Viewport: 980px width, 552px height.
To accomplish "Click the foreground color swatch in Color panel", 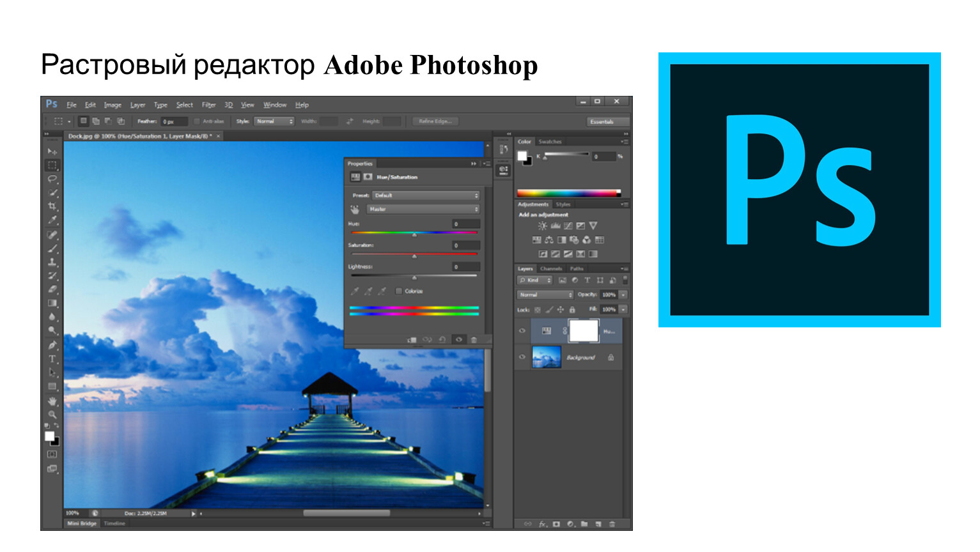I will (522, 155).
